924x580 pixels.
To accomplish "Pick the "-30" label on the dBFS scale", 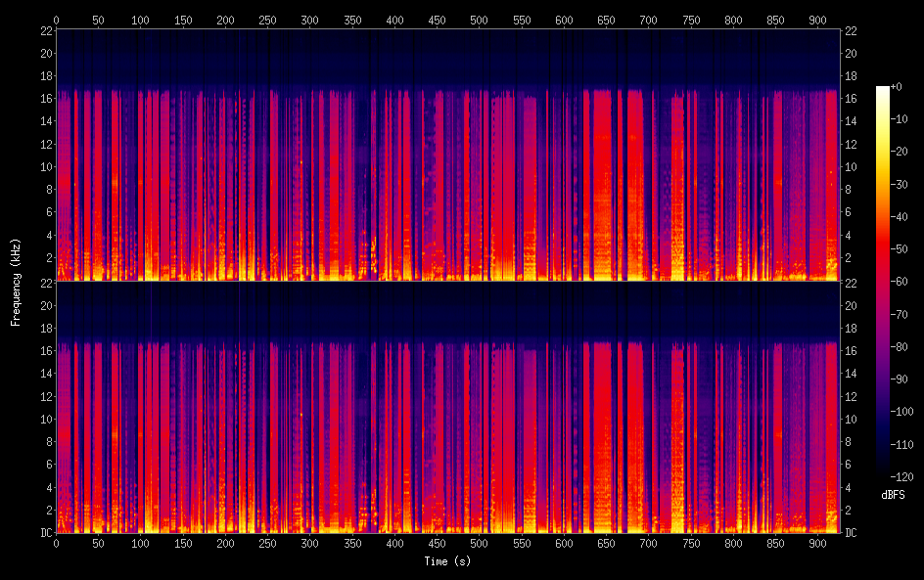I will [x=901, y=186].
